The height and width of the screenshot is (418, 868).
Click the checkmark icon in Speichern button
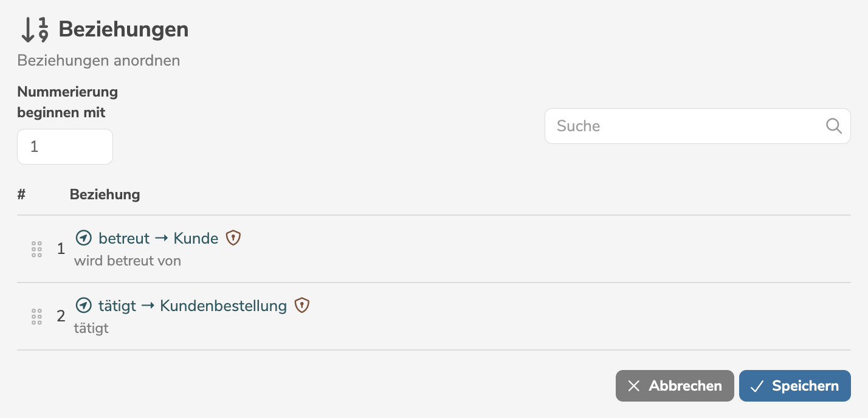(x=757, y=386)
